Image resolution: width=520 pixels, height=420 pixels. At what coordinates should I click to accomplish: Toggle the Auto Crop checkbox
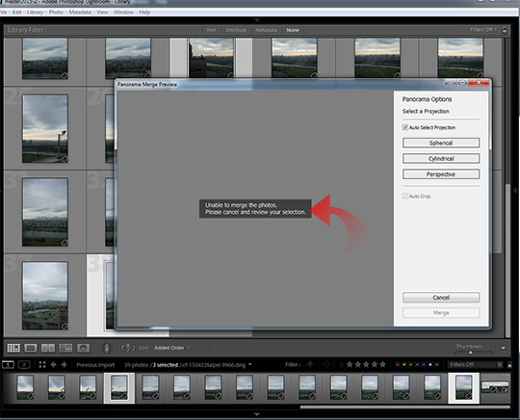tap(404, 197)
